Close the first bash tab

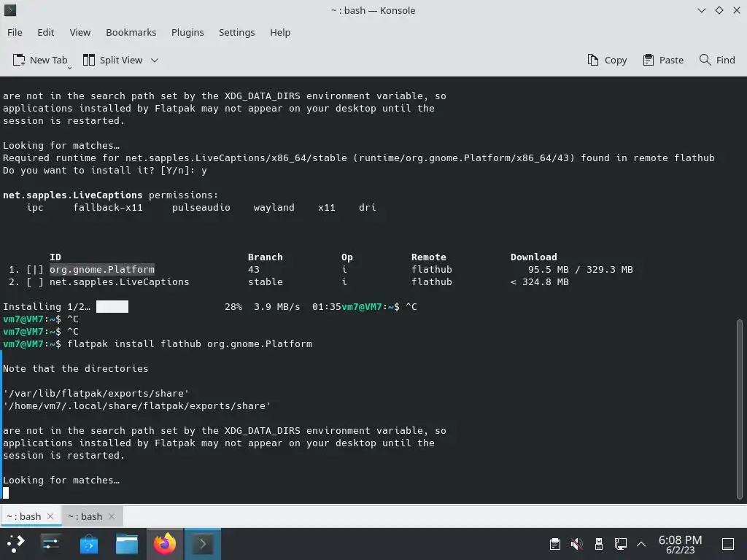(50, 516)
